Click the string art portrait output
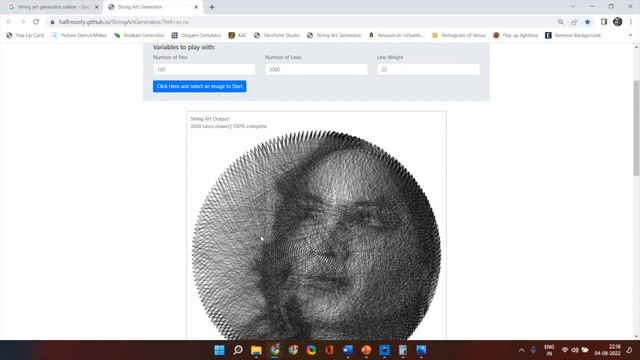This screenshot has width=640, height=360. [x=316, y=235]
